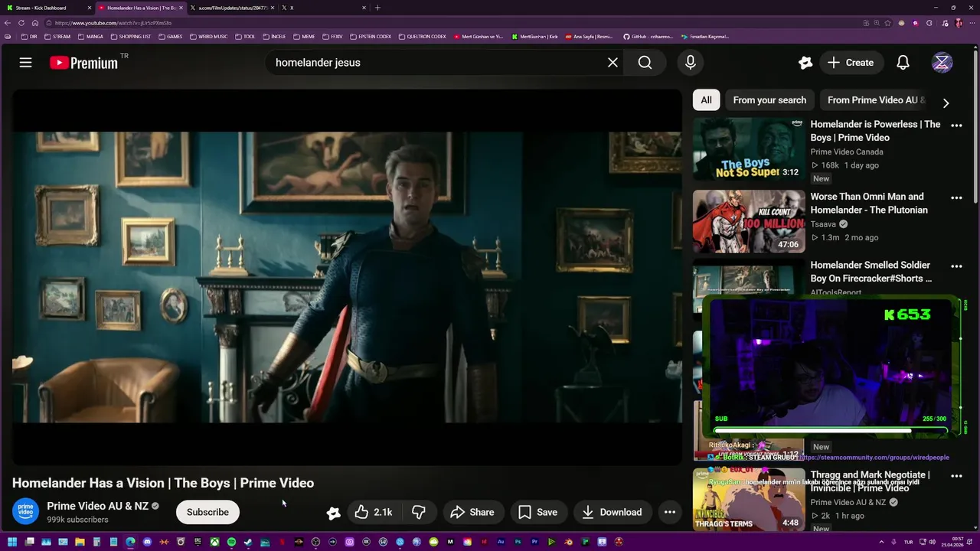Open Prime Video Canada channel name

tap(847, 152)
